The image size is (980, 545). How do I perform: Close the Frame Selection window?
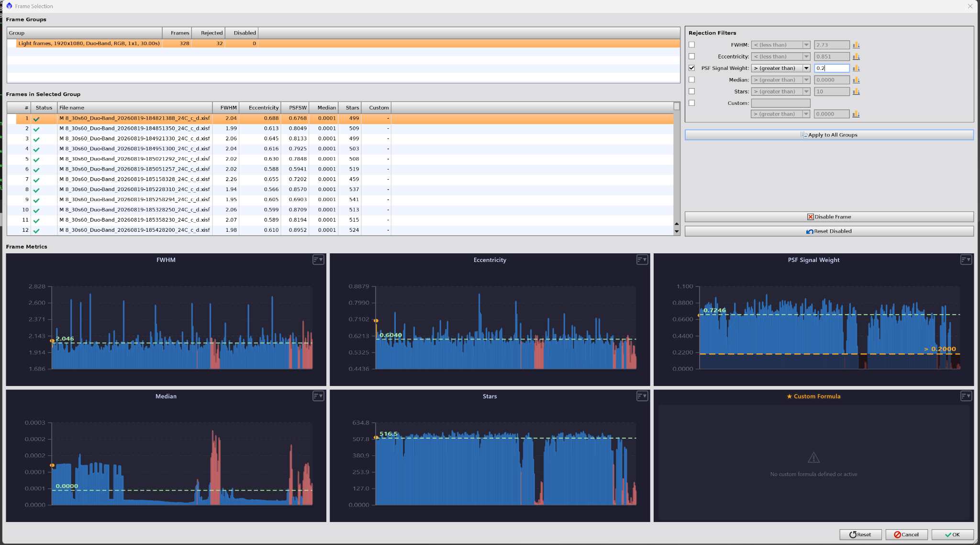point(970,6)
